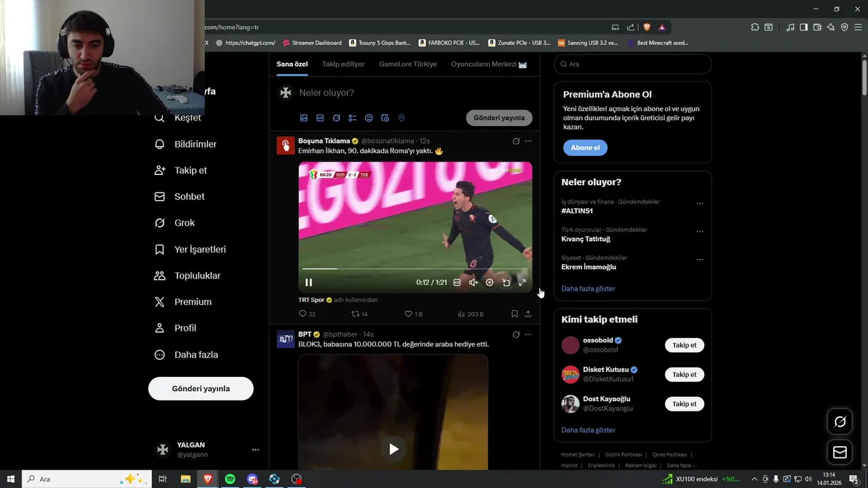Click sidebar Gönderi yayınla button
The height and width of the screenshot is (488, 868).
tap(201, 388)
